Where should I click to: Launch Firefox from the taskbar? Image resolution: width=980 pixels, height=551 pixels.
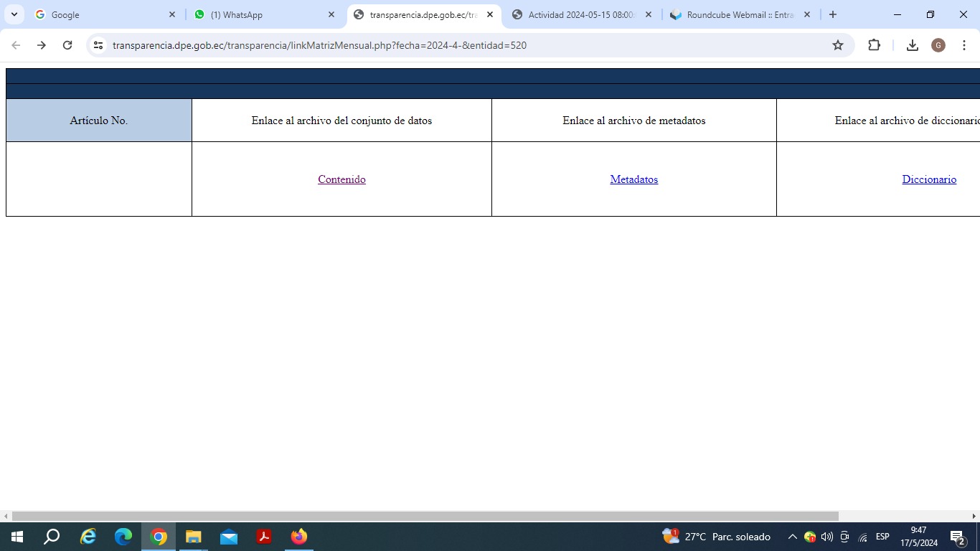click(299, 537)
